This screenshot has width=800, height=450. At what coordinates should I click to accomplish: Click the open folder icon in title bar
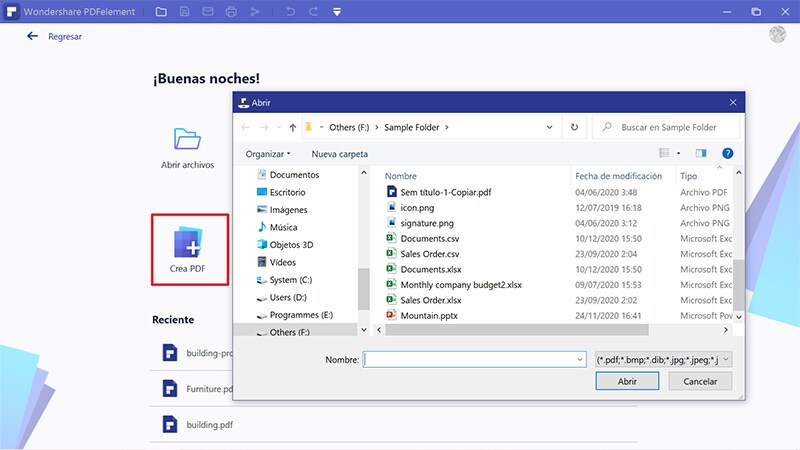[162, 12]
